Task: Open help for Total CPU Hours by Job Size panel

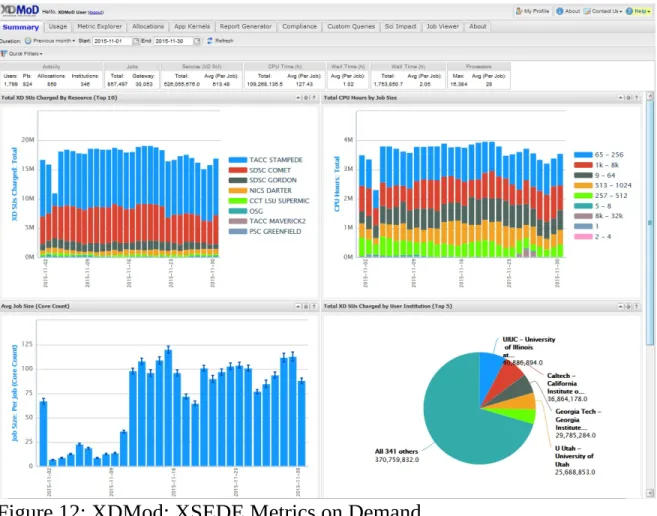Action: pos(636,98)
